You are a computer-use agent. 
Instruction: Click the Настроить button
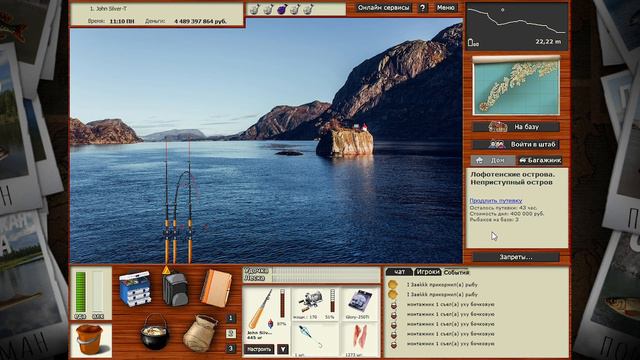point(259,349)
